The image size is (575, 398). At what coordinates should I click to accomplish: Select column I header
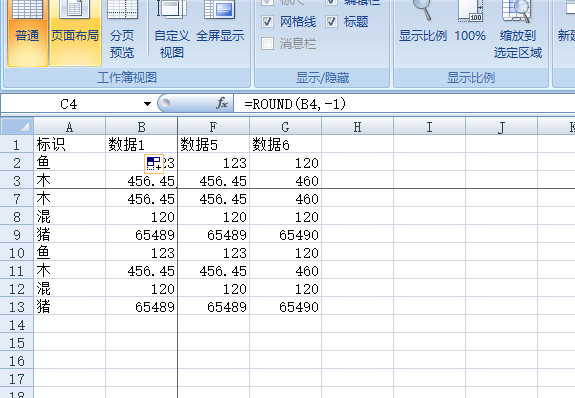click(429, 127)
